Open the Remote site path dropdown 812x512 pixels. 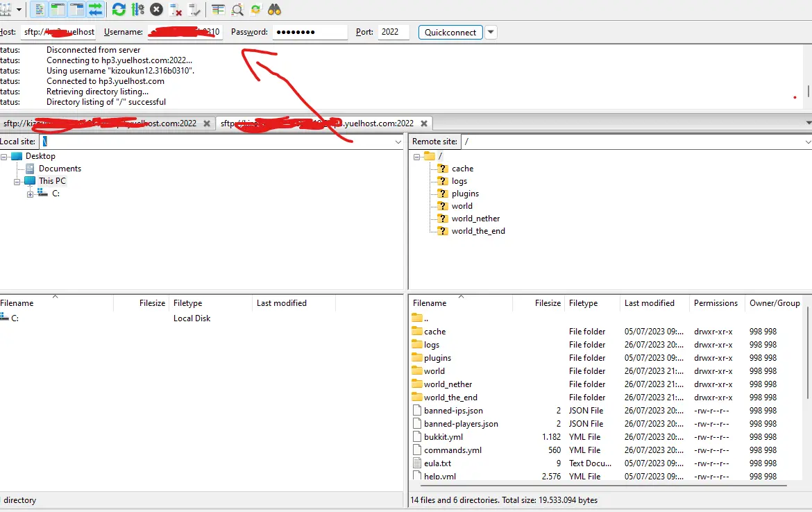tap(807, 142)
